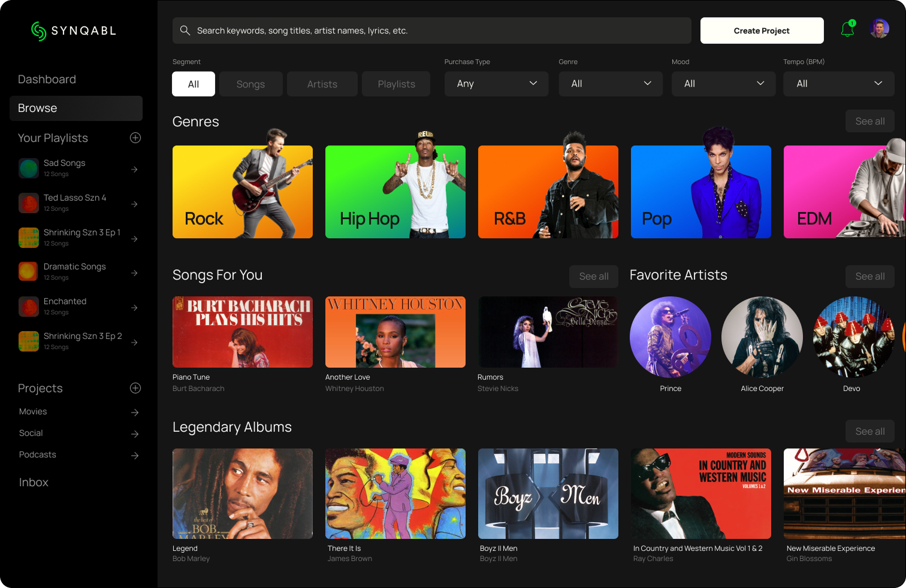Viewport: 906px width, 588px height.
Task: Open the user profile avatar
Action: pos(879,28)
